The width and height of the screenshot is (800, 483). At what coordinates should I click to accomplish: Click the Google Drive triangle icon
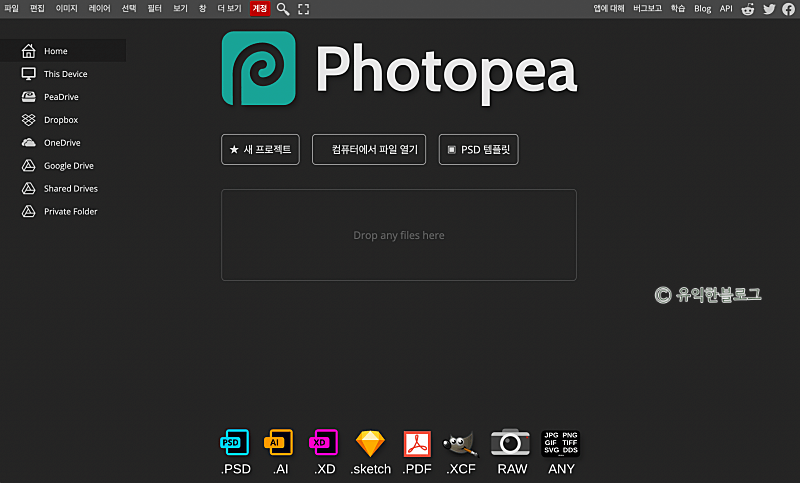tap(29, 166)
